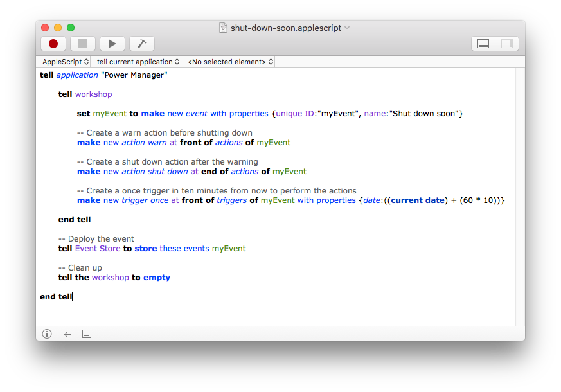Click the Stop script button

(83, 44)
